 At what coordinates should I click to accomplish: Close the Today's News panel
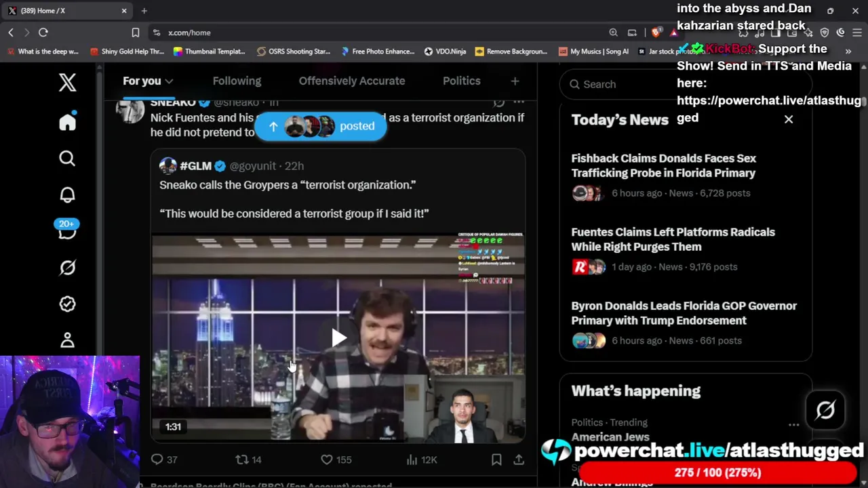[789, 119]
